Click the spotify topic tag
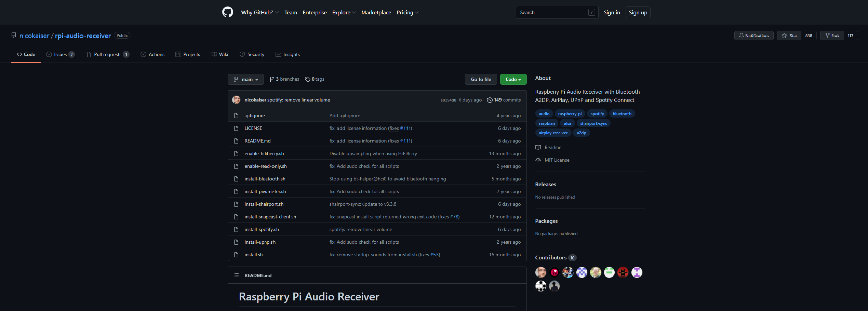The image size is (868, 311). [597, 113]
